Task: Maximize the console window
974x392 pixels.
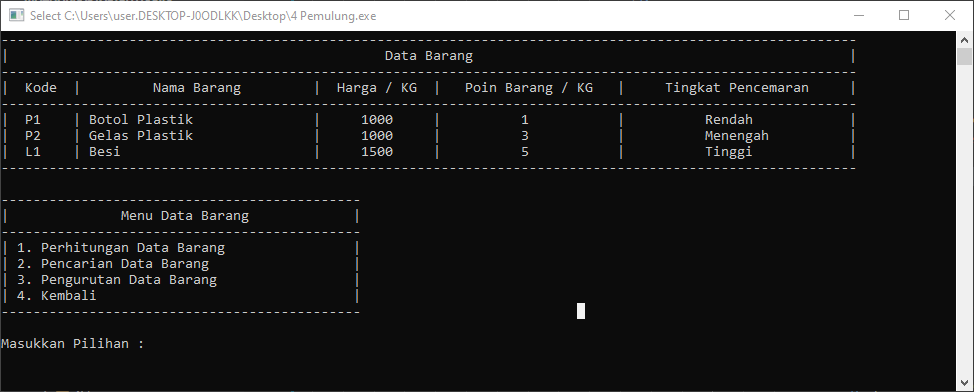Action: [x=904, y=16]
